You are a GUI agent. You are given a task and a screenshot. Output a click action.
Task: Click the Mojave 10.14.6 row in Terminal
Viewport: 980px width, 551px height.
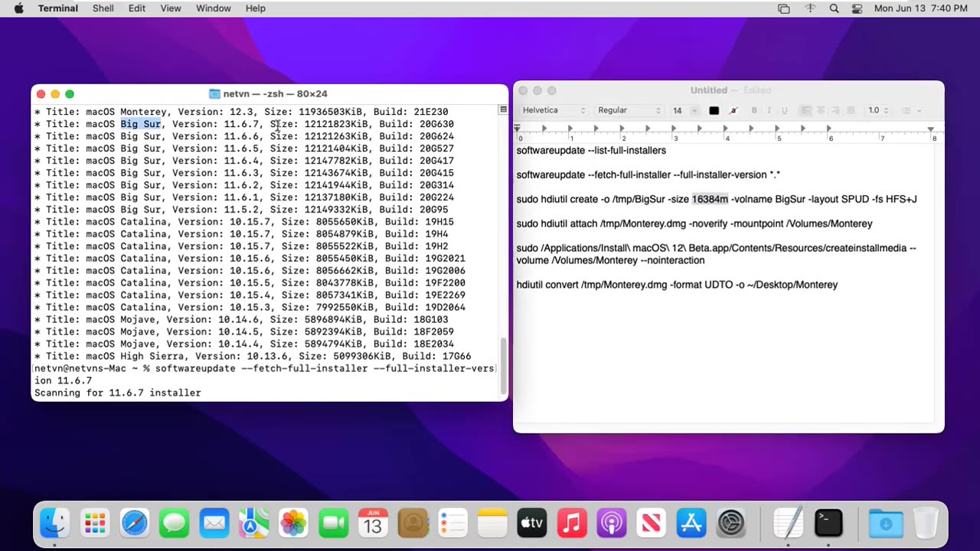[241, 319]
